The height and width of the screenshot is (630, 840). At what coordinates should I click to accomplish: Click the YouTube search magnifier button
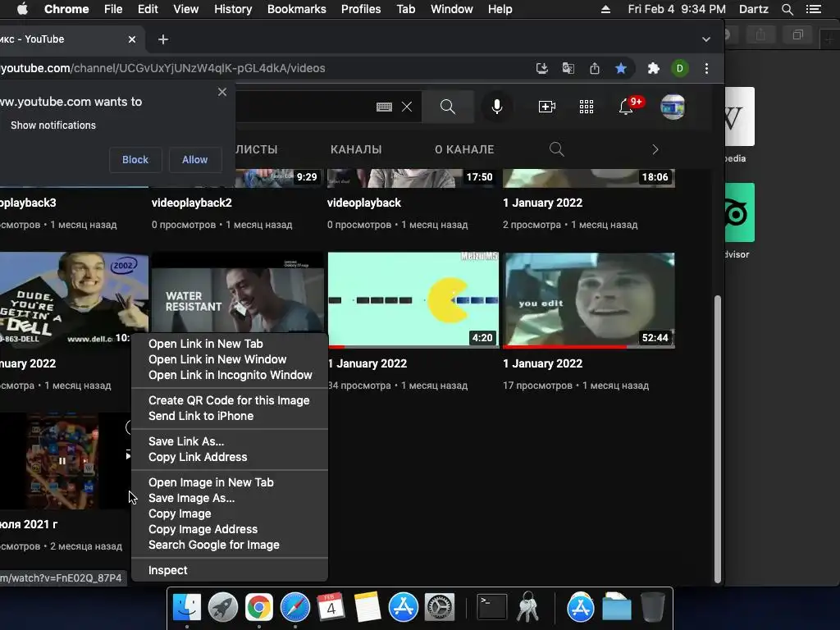tap(448, 107)
